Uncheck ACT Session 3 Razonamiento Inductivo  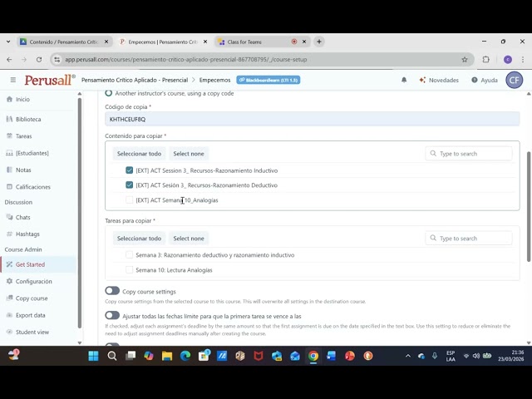[x=130, y=170]
